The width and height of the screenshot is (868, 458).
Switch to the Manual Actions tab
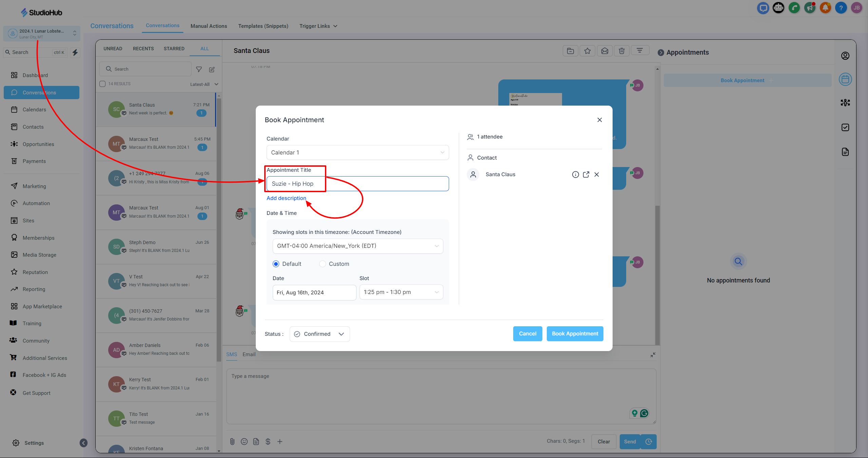click(x=209, y=26)
